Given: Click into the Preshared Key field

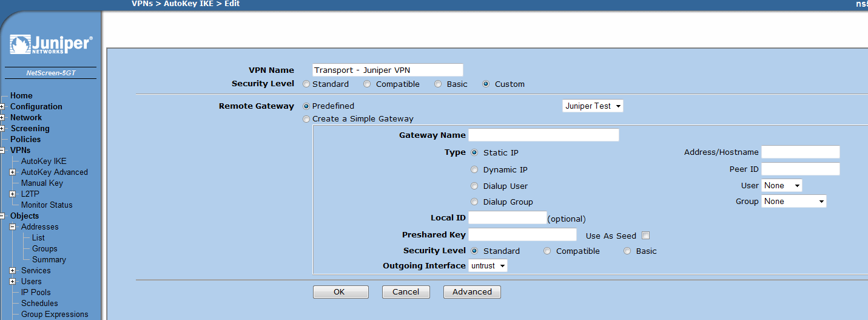Looking at the screenshot, I should tap(522, 235).
